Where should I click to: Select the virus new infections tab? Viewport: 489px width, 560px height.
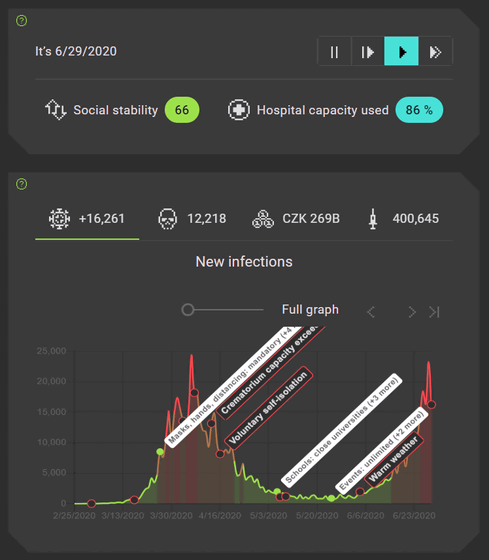pyautogui.click(x=87, y=219)
